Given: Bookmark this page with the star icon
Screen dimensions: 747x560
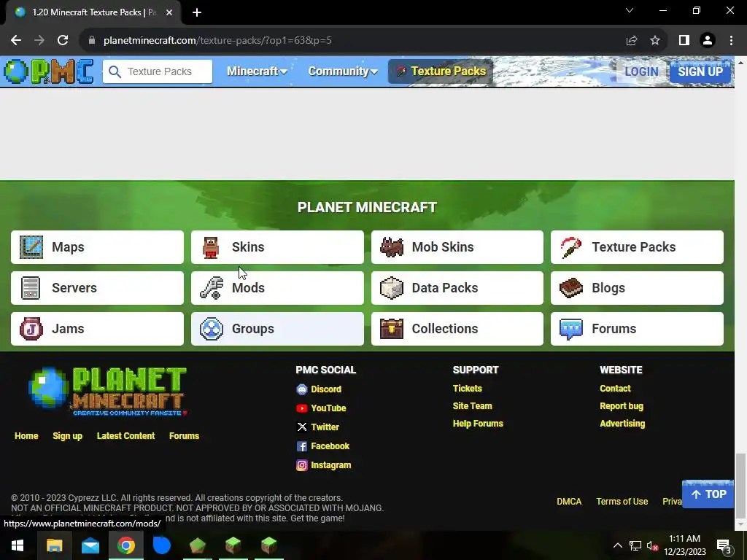Looking at the screenshot, I should pyautogui.click(x=655, y=41).
